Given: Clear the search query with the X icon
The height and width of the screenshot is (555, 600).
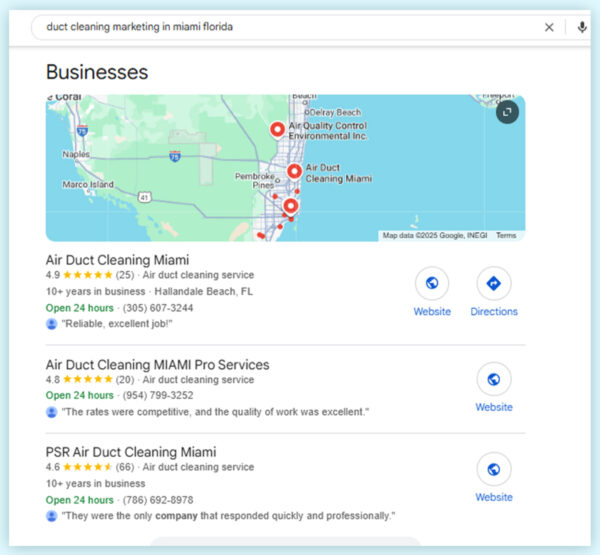Looking at the screenshot, I should pos(549,27).
